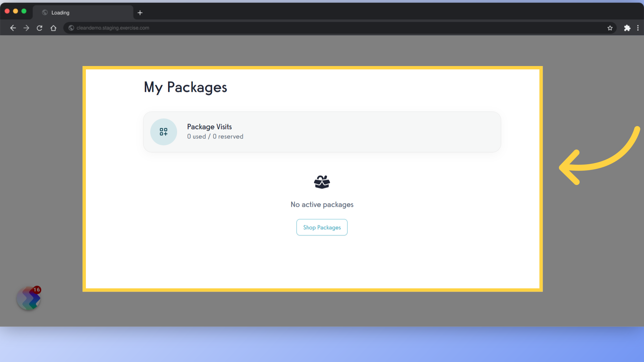The width and height of the screenshot is (644, 362).
Task: Click the My Packages heading
Action: (x=185, y=87)
